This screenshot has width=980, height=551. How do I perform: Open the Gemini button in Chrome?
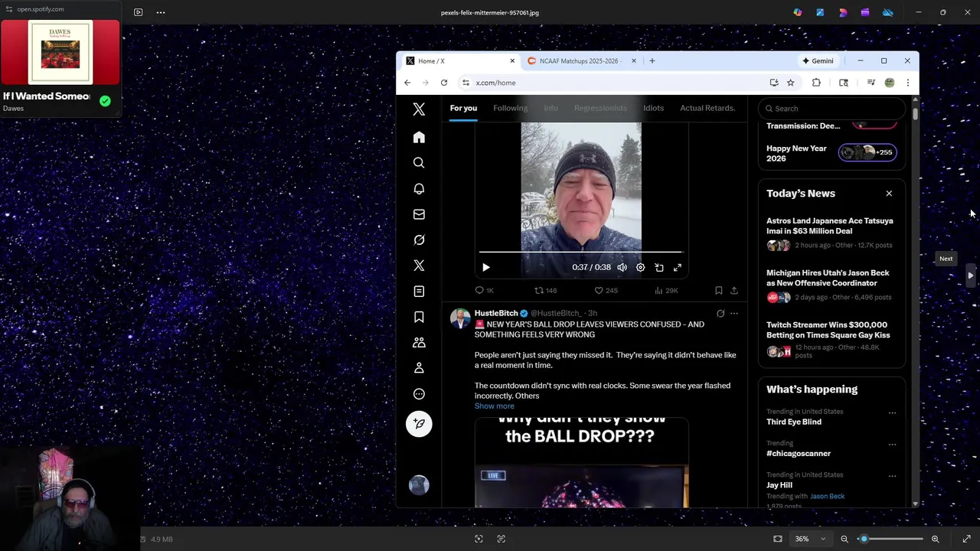(818, 61)
